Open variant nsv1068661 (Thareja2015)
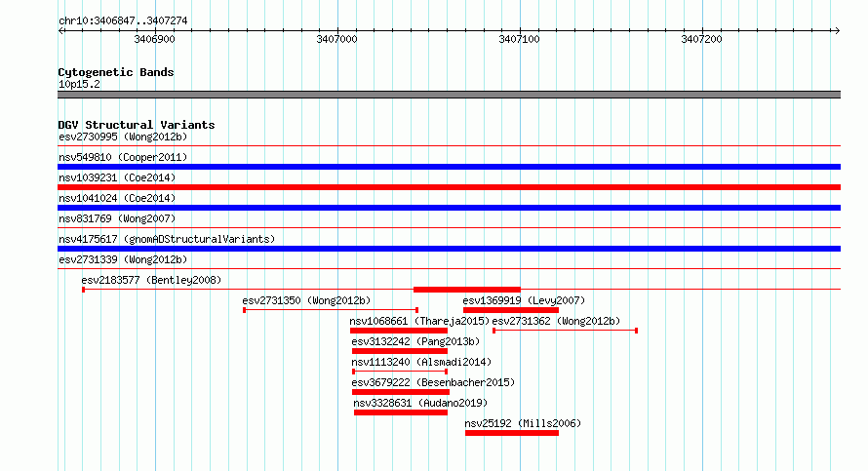868x471 pixels. tap(419, 321)
